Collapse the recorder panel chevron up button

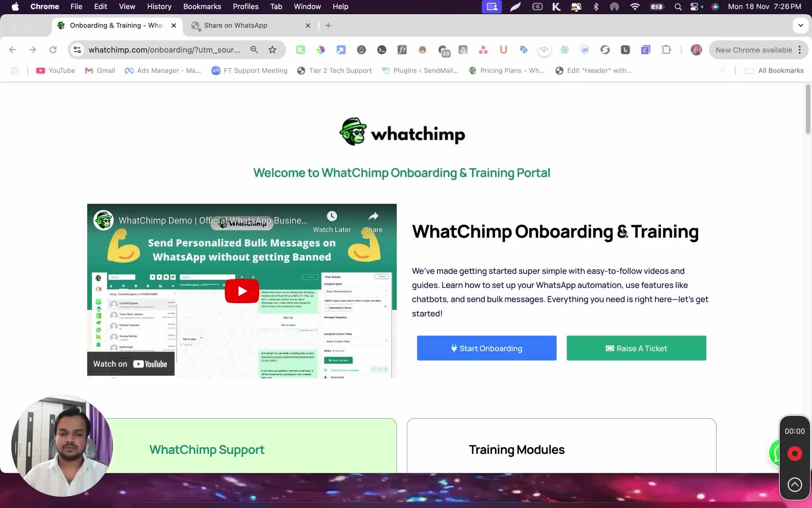[794, 484]
